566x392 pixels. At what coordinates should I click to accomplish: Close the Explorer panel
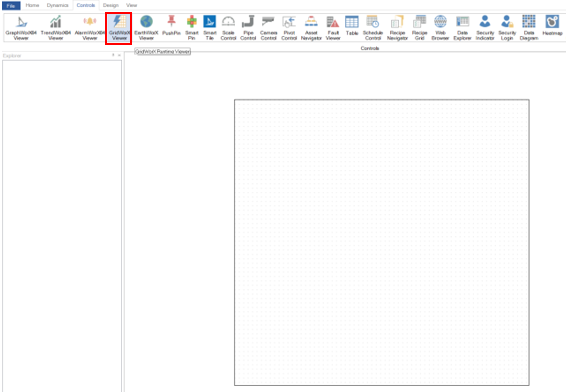(x=119, y=55)
